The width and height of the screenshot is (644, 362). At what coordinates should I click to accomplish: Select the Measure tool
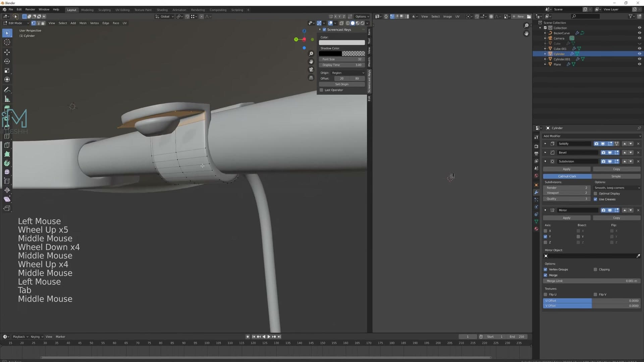[7, 99]
